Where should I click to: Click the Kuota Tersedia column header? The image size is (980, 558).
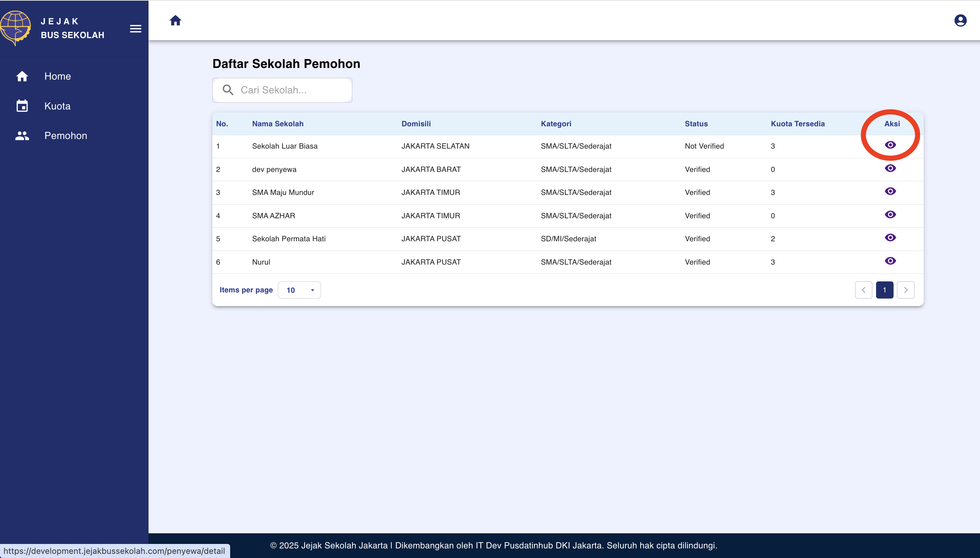[x=797, y=124]
